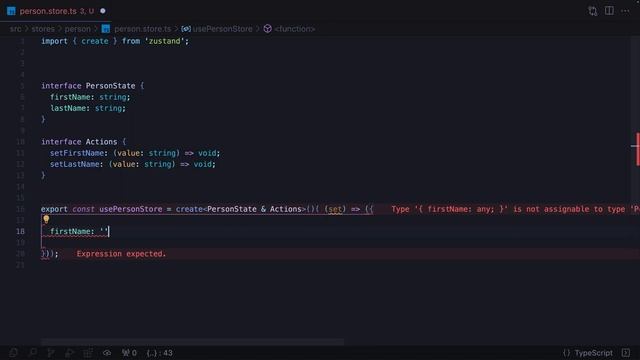The width and height of the screenshot is (640, 360).
Task: Click the radio tower port count in status bar
Action: point(129,353)
